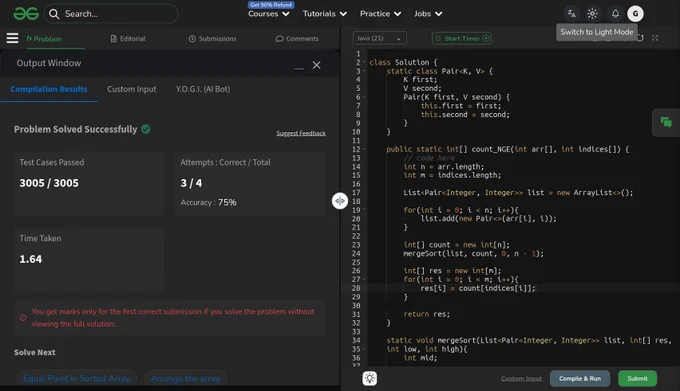Collapse the code fold at line 12
680x391 pixels.
tap(364, 149)
